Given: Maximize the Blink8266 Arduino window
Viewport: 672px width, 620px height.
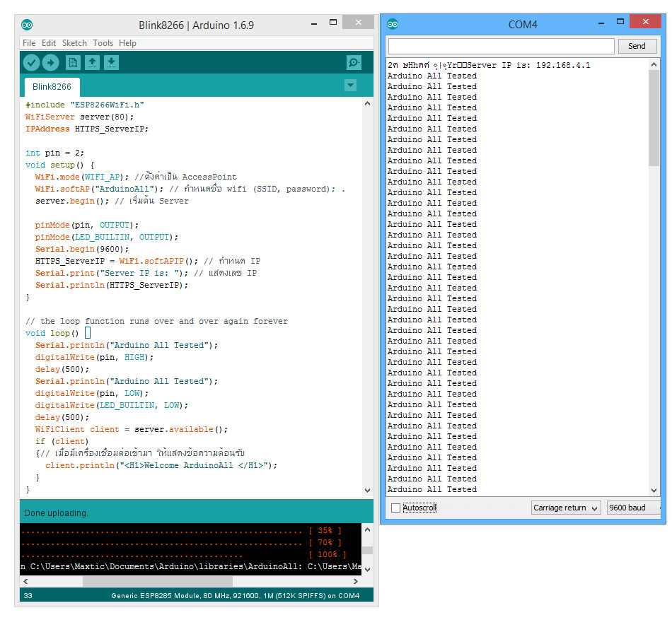Looking at the screenshot, I should click(333, 22).
